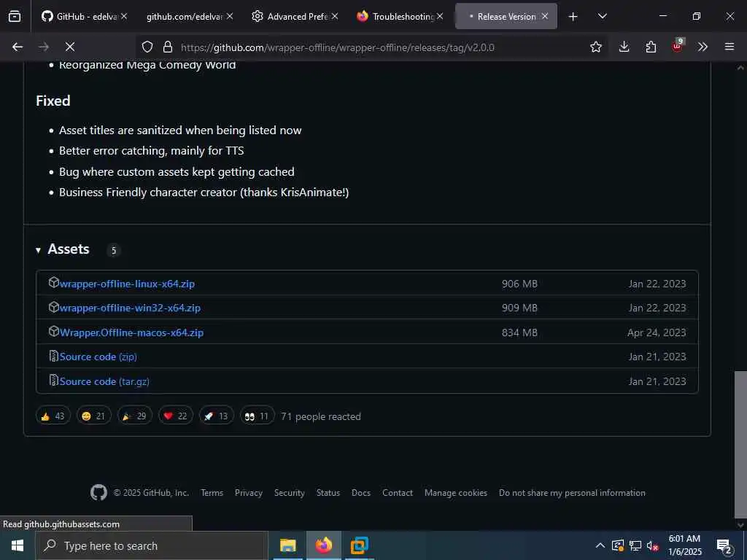Image resolution: width=747 pixels, height=560 pixels.
Task: Click the package icon beside linux-x64.zip
Action: (54, 282)
